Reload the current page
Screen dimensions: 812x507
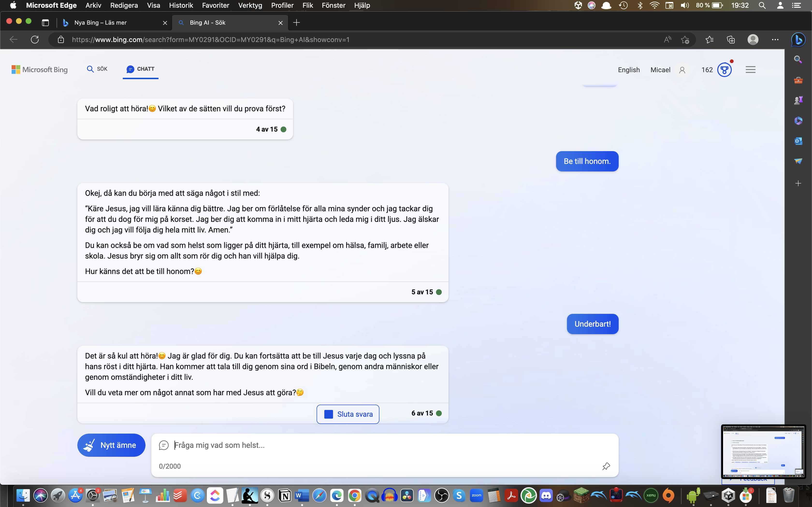point(35,40)
